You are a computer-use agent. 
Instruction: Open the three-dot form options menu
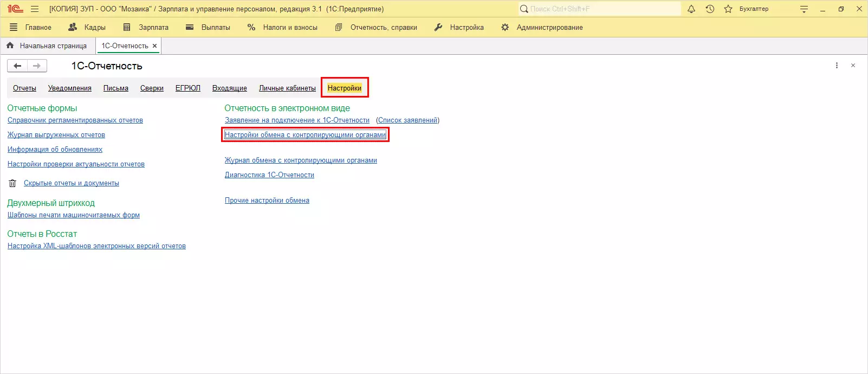point(837,66)
